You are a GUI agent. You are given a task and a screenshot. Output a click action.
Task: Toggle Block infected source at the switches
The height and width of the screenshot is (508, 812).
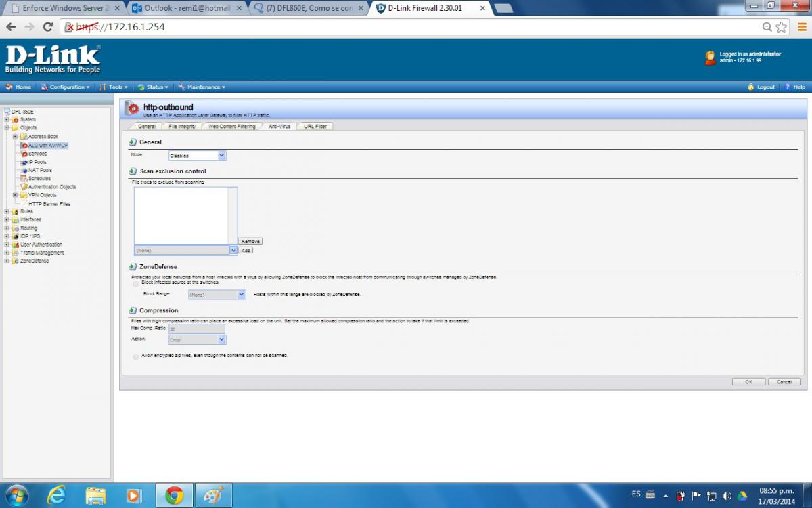pos(136,284)
